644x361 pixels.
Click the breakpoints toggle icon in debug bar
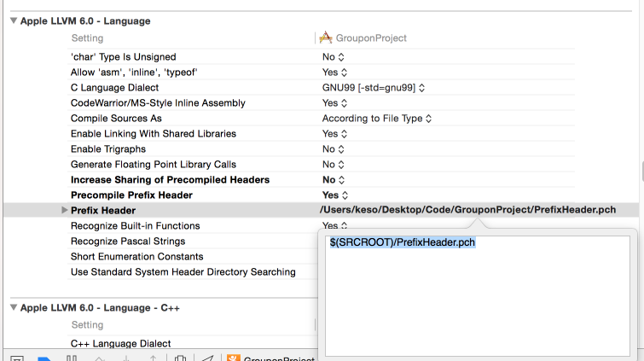(x=44, y=358)
